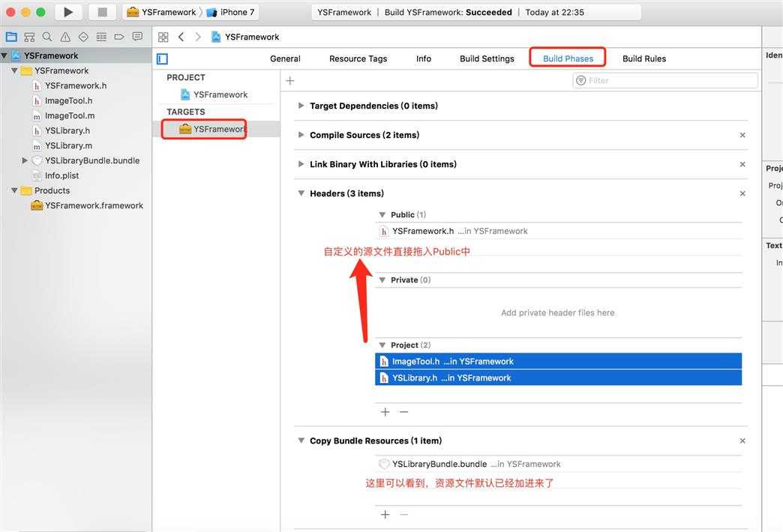Expand YSLibraryBundle.bundle in navigator
Screen dimensions: 783x532
pyautogui.click(x=25, y=160)
